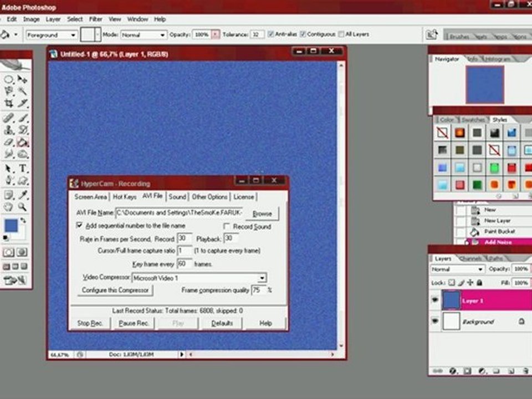Select the Custom Shape tool
This screenshot has height=399, width=532.
[22, 181]
